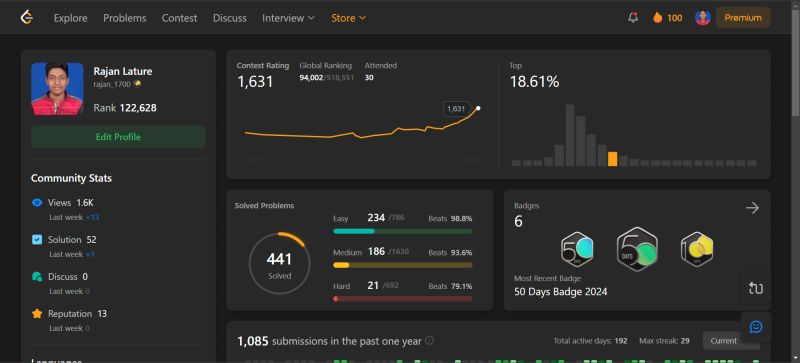Click the swap layout floating icon

point(756,288)
